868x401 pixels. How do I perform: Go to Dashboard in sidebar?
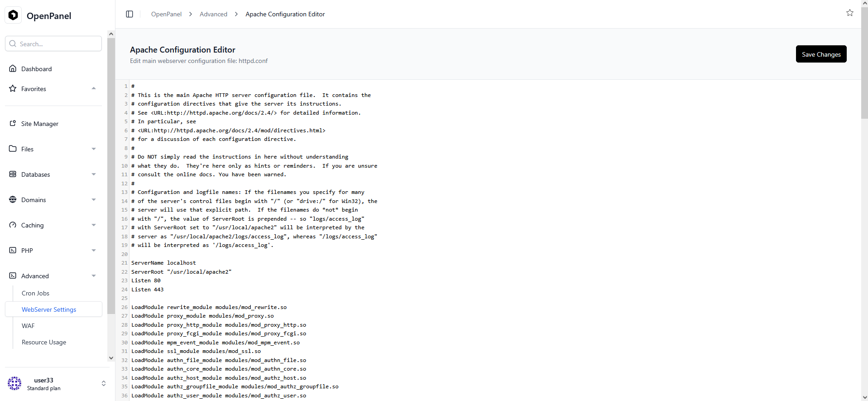point(36,69)
